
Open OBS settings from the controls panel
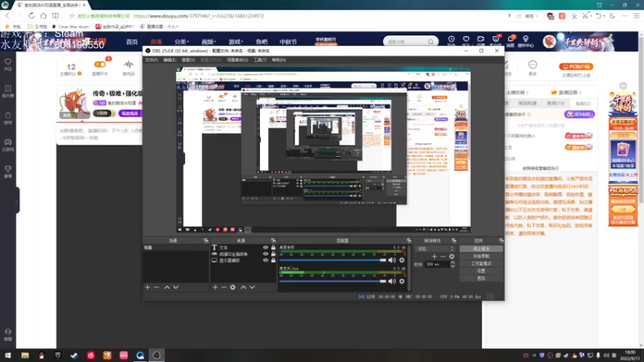[481, 271]
